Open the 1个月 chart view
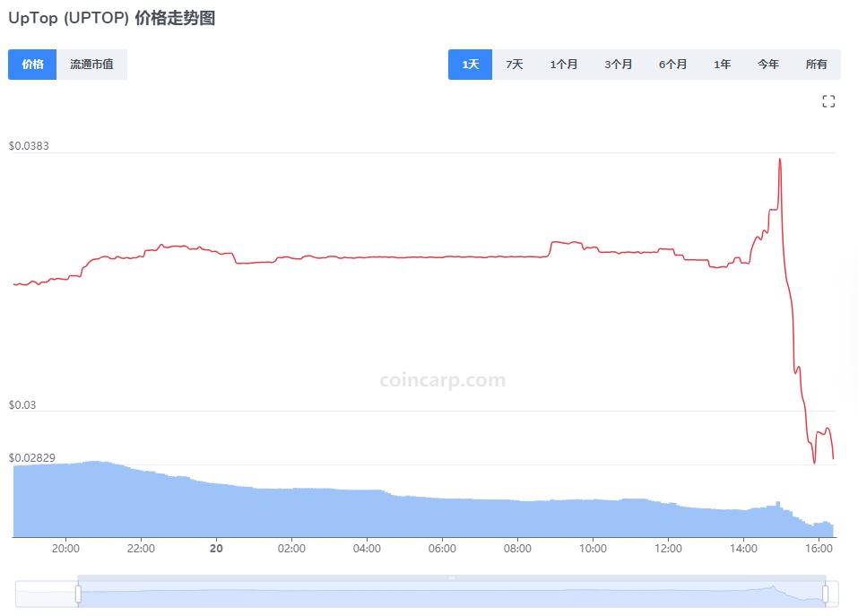This screenshot has width=858, height=616. (x=564, y=64)
